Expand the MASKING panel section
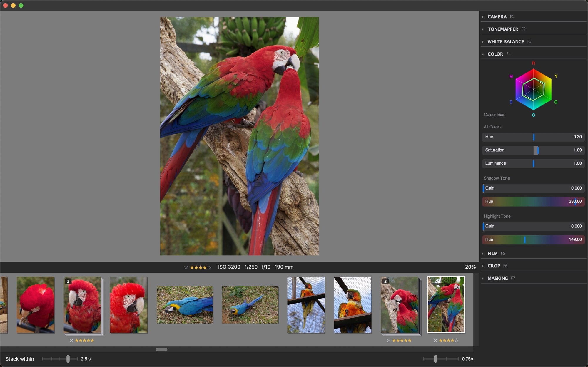The width and height of the screenshot is (588, 367). [x=497, y=278]
